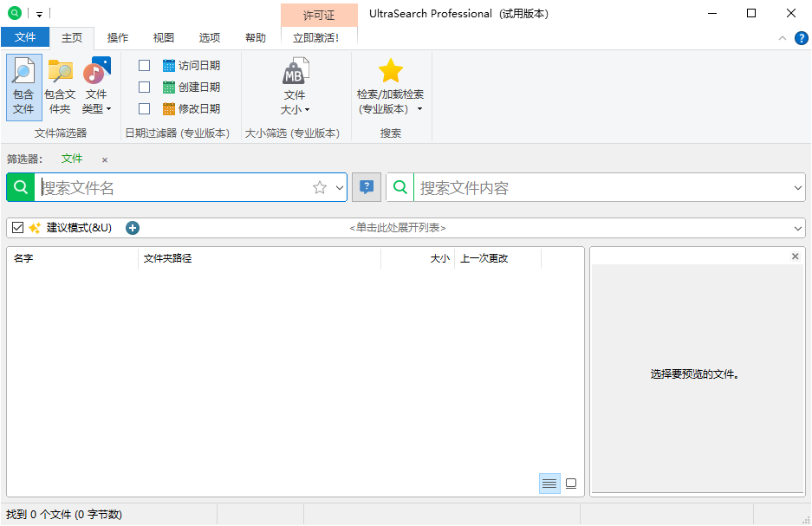Collapse the ribbon with the chevron
This screenshot has height=526, width=812.
click(783, 38)
